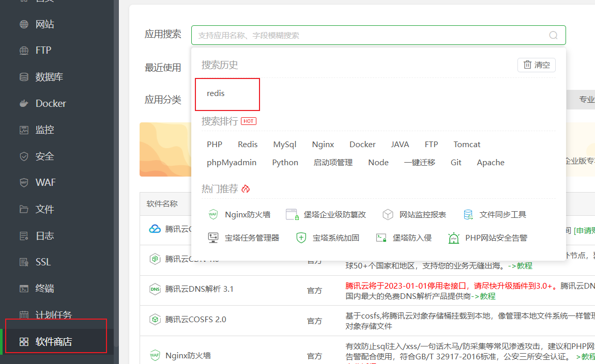The height and width of the screenshot is (364, 595).
Task: Choose Redis in search ranking
Action: pos(248,145)
